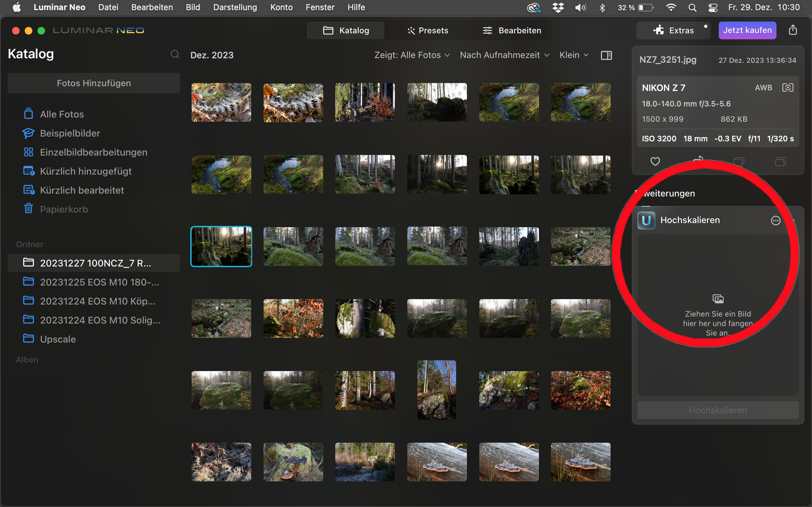Open Extras puzzle piece panel
This screenshot has height=507, width=812.
673,30
